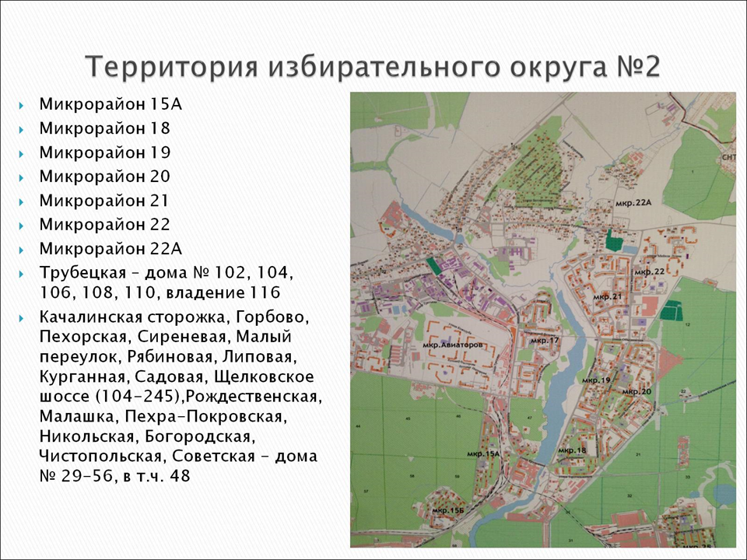The height and width of the screenshot is (560, 747).
Task: Click the мкр.17 label on the map
Action: [x=545, y=341]
